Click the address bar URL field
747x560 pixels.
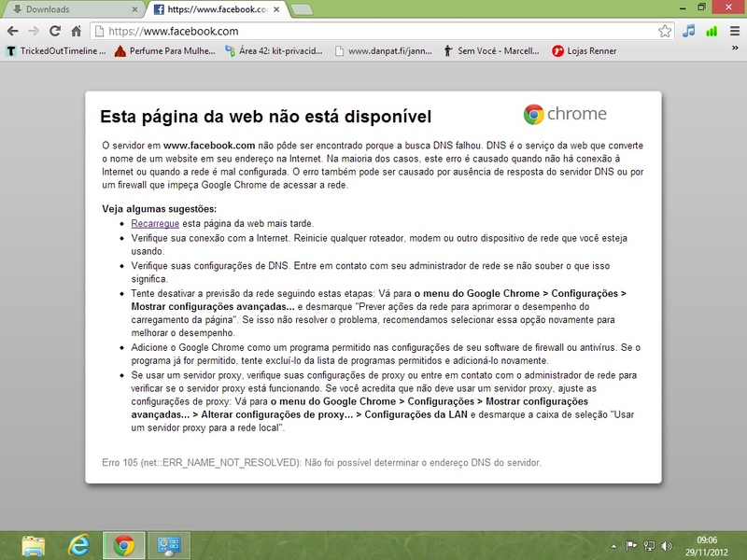[x=381, y=32]
